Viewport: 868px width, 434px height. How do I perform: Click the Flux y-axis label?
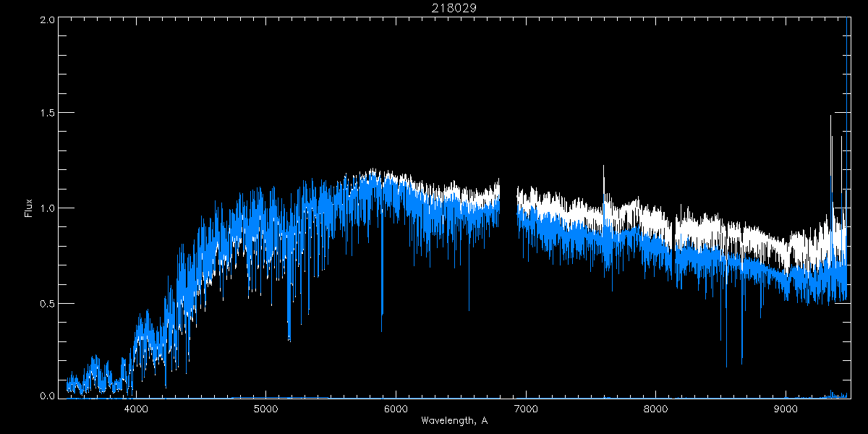click(x=29, y=208)
